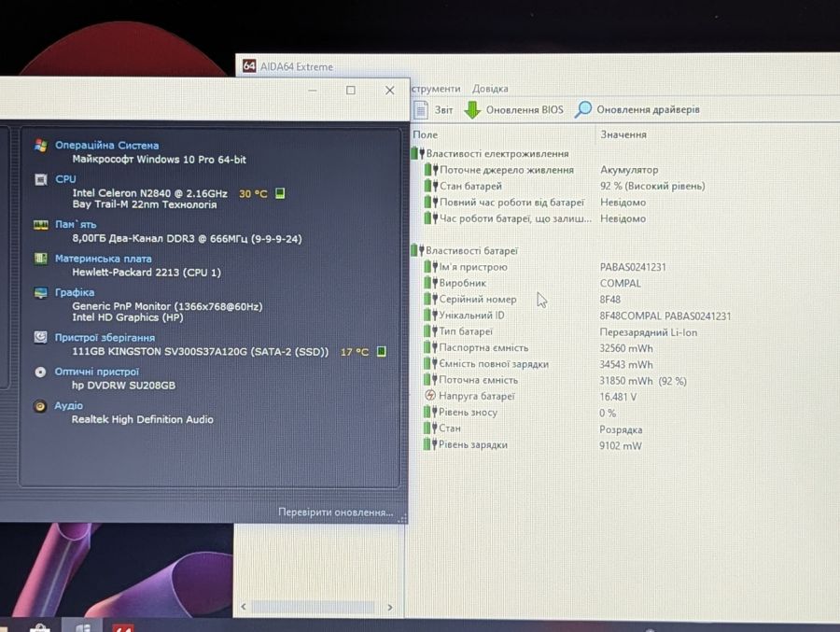840x632 pixels.
Task: Click the right arrow of horizontal scrollbar
Action: point(390,608)
